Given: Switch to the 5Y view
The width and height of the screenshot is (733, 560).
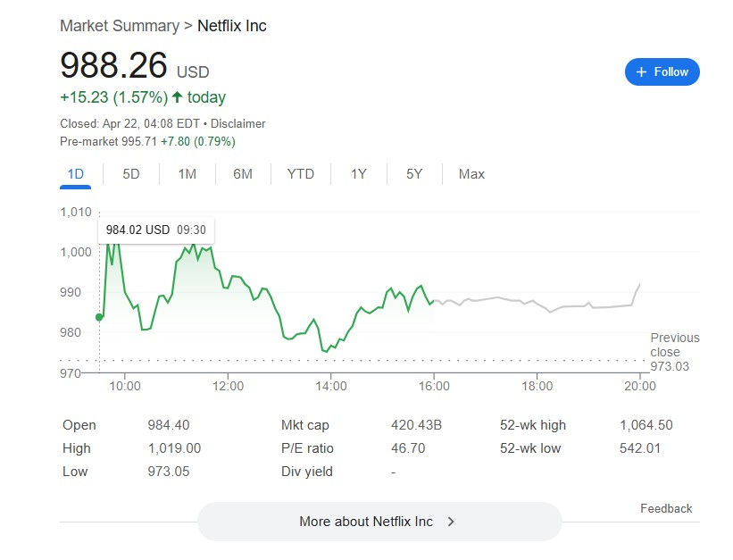Looking at the screenshot, I should pyautogui.click(x=413, y=174).
